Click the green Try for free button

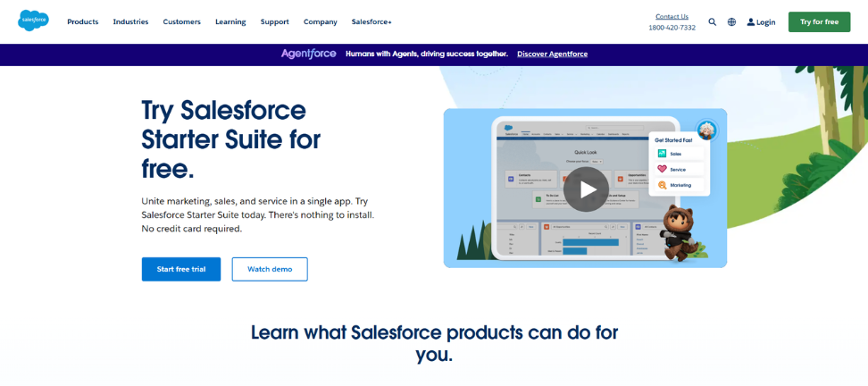[x=819, y=21]
